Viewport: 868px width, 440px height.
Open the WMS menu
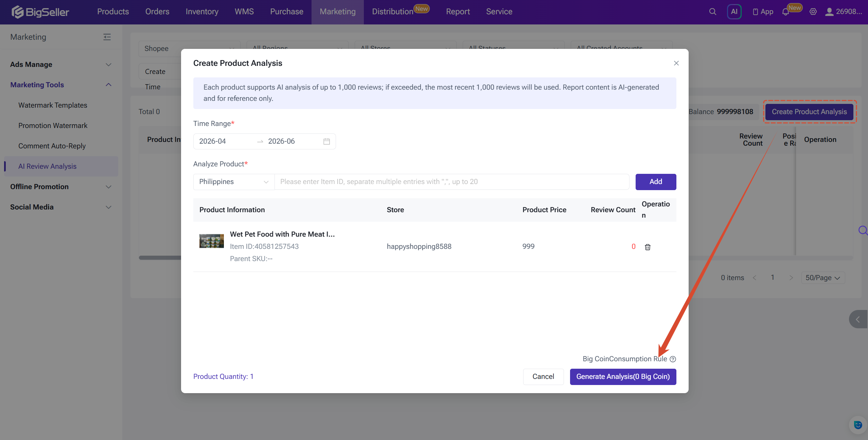click(x=244, y=12)
